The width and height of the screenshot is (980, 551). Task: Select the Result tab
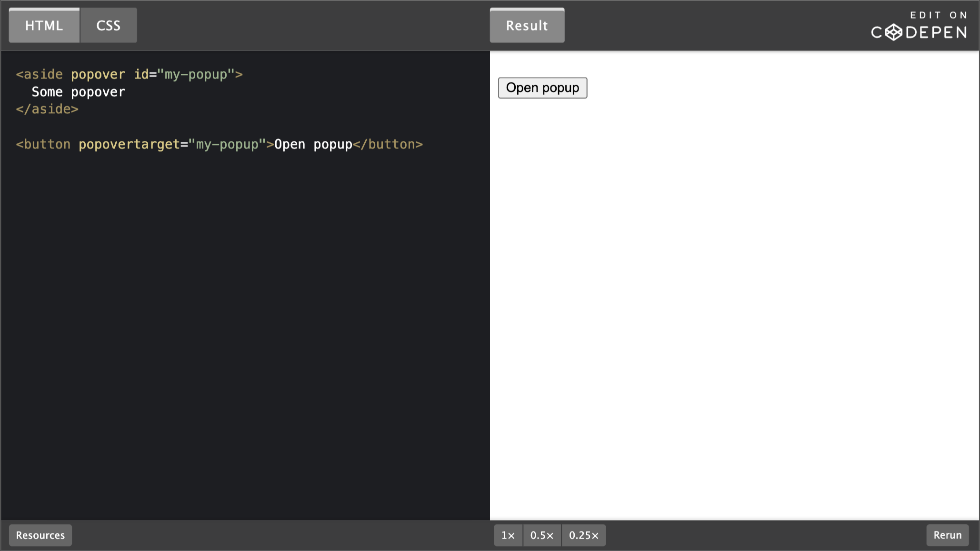tap(527, 26)
